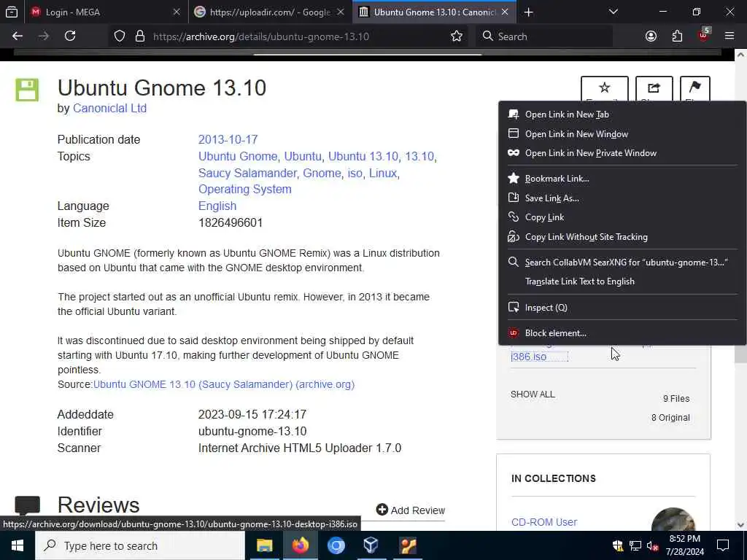
Task: Open uBlock Origin toolbar icon
Action: click(x=704, y=35)
